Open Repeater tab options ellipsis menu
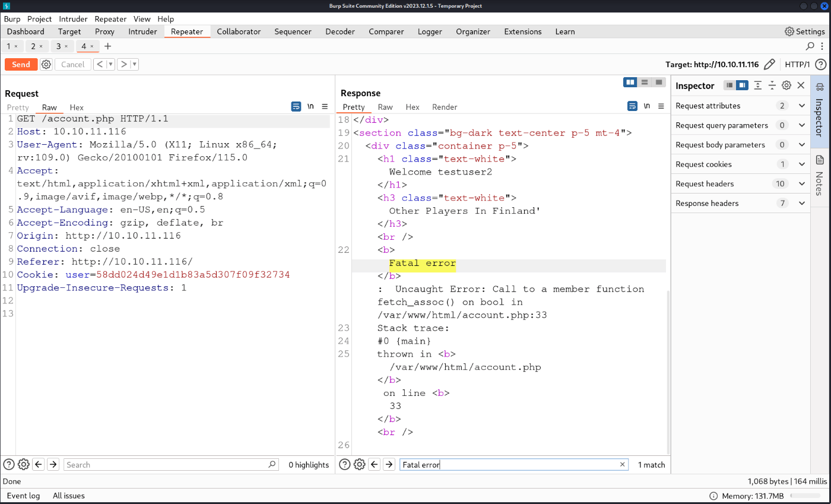Screen dimensions: 831x504 coord(823,46)
